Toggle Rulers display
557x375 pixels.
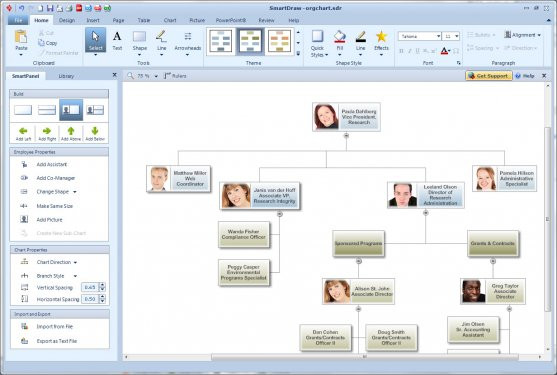coord(175,76)
